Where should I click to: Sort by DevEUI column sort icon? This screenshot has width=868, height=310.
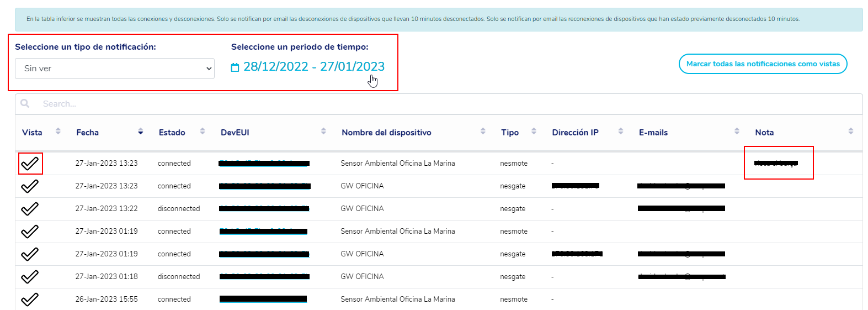tap(323, 132)
